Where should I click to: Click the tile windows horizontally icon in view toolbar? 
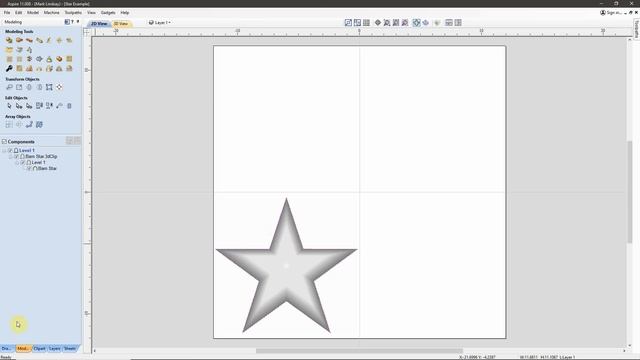pyautogui.click(x=449, y=23)
